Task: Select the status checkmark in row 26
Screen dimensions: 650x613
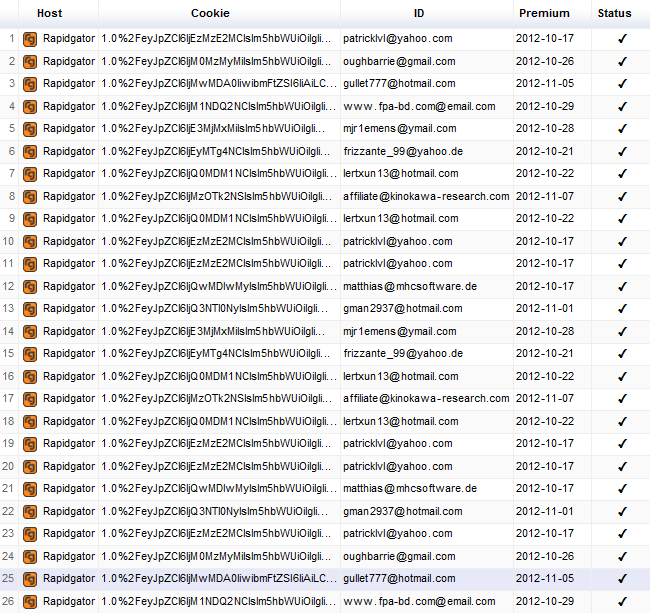Action: click(622, 601)
